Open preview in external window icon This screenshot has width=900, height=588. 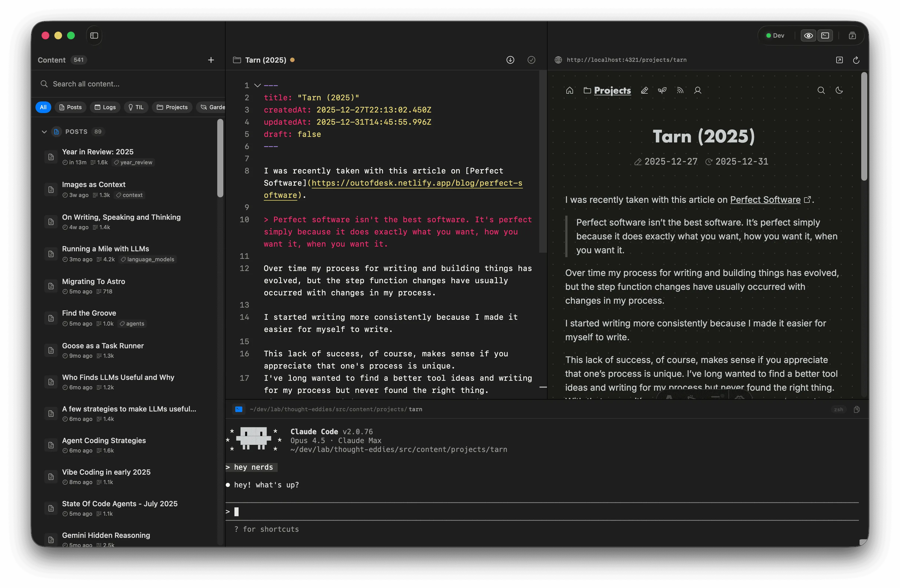tap(839, 60)
